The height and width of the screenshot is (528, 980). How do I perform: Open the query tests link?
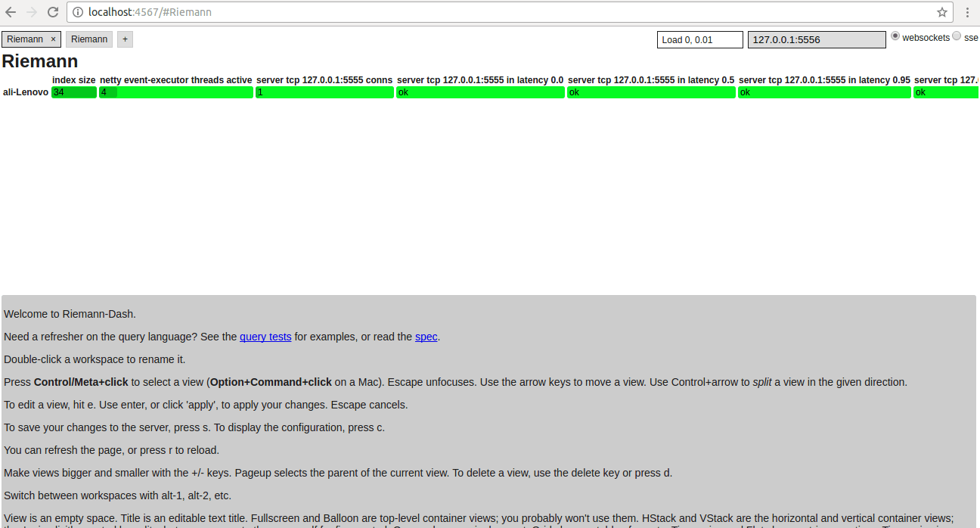click(x=265, y=337)
